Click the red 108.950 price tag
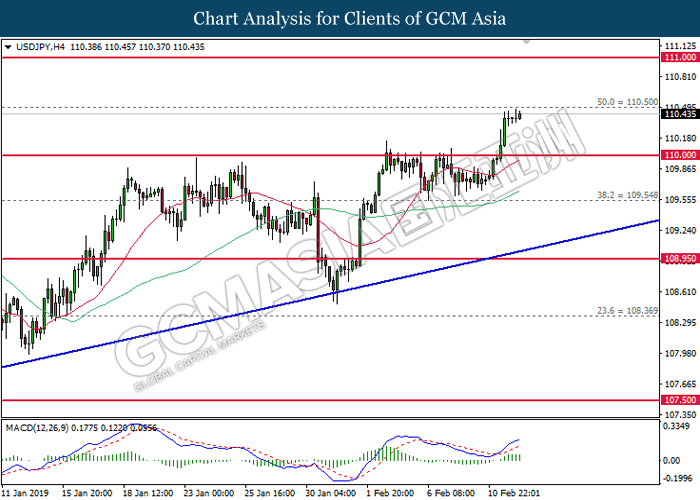This screenshot has width=700, height=500. (x=678, y=259)
